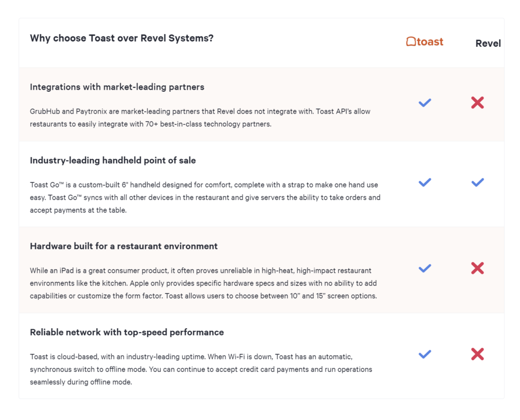Click Revel's red X for Integrations row
The width and height of the screenshot is (520, 420).
point(477,102)
